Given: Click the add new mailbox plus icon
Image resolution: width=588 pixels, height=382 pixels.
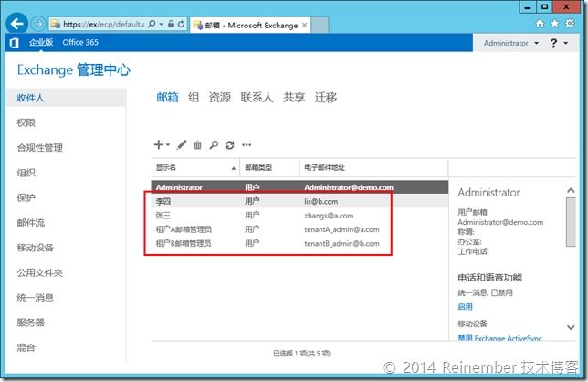Looking at the screenshot, I should pos(159,144).
